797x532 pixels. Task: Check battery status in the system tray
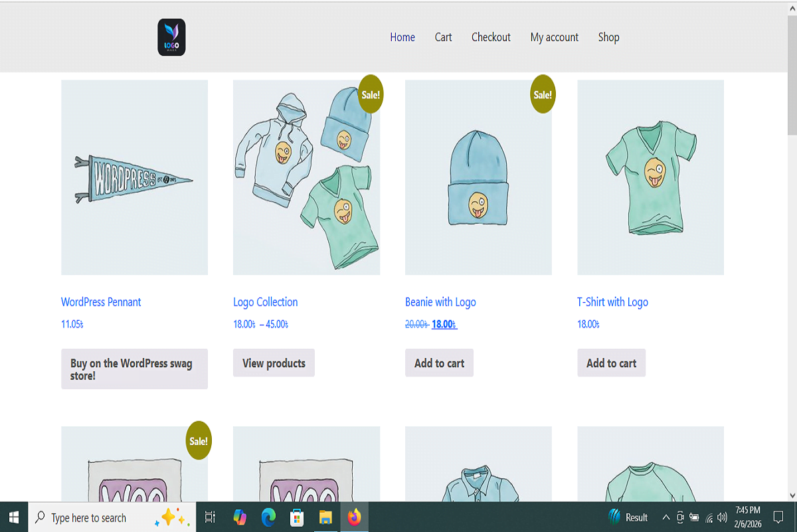coord(694,517)
